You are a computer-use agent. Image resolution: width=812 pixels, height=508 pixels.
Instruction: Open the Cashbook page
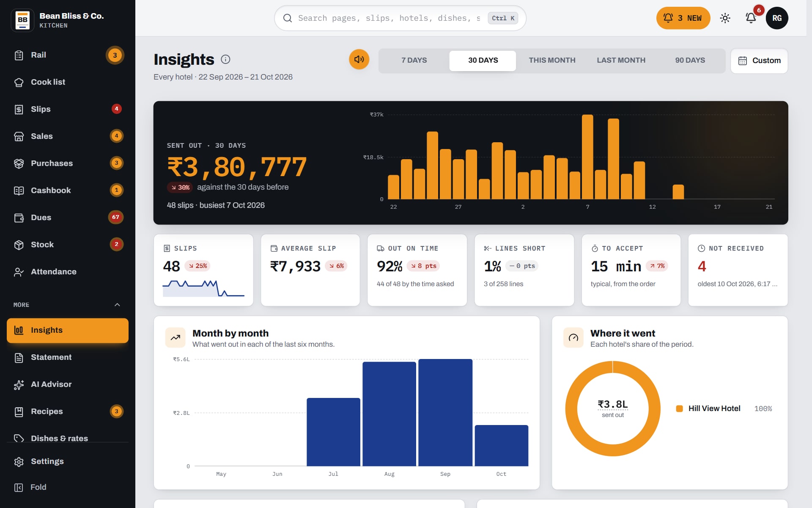pos(68,190)
